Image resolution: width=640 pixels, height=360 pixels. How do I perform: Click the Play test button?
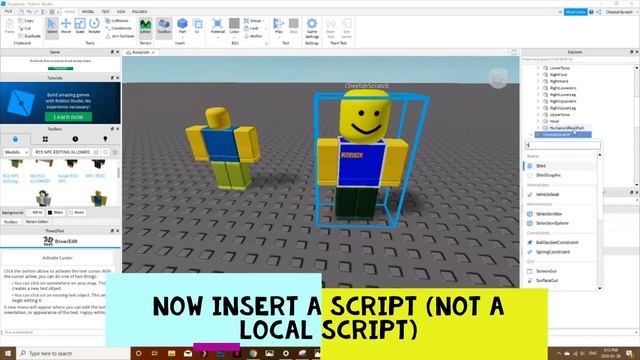point(278,27)
